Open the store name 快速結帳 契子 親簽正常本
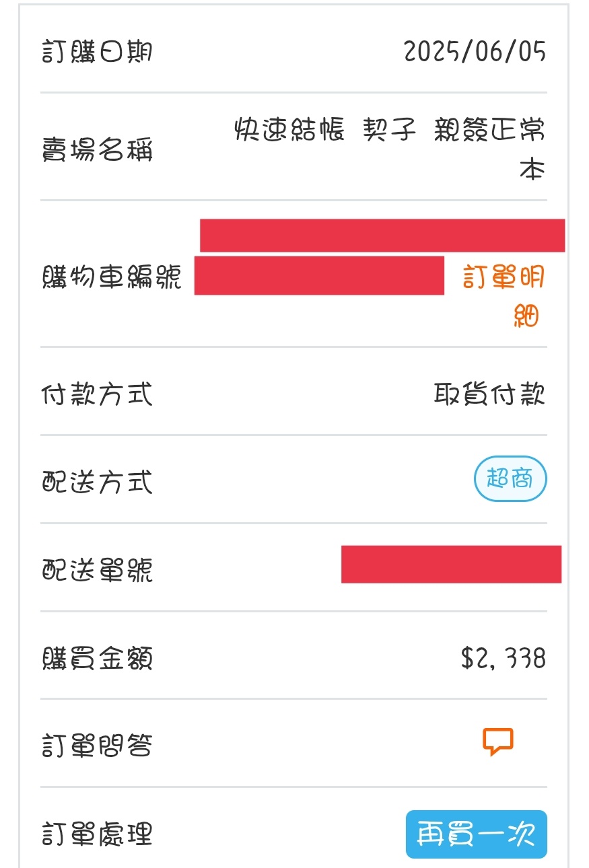589x868 pixels. pos(390,149)
